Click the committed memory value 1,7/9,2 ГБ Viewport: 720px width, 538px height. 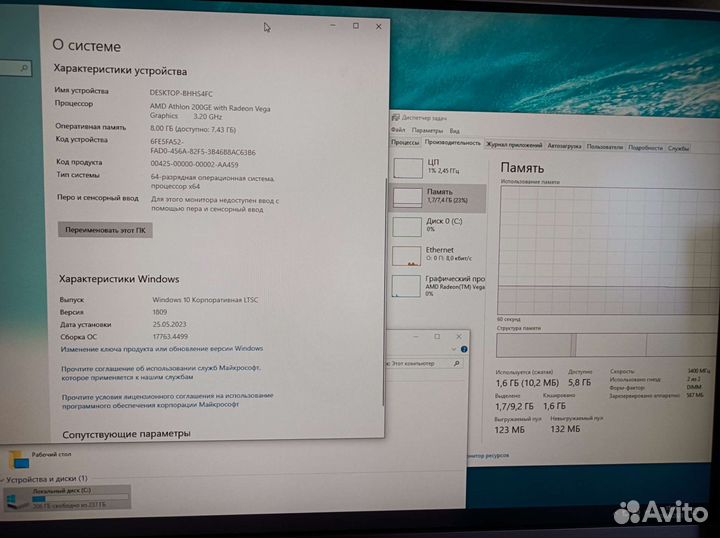point(514,406)
